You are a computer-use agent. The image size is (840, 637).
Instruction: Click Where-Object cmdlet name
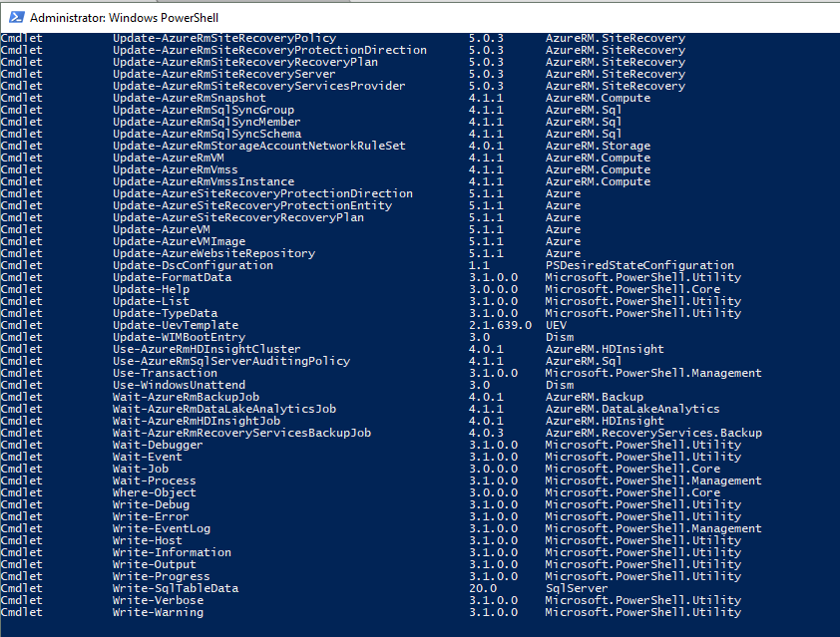[155, 492]
